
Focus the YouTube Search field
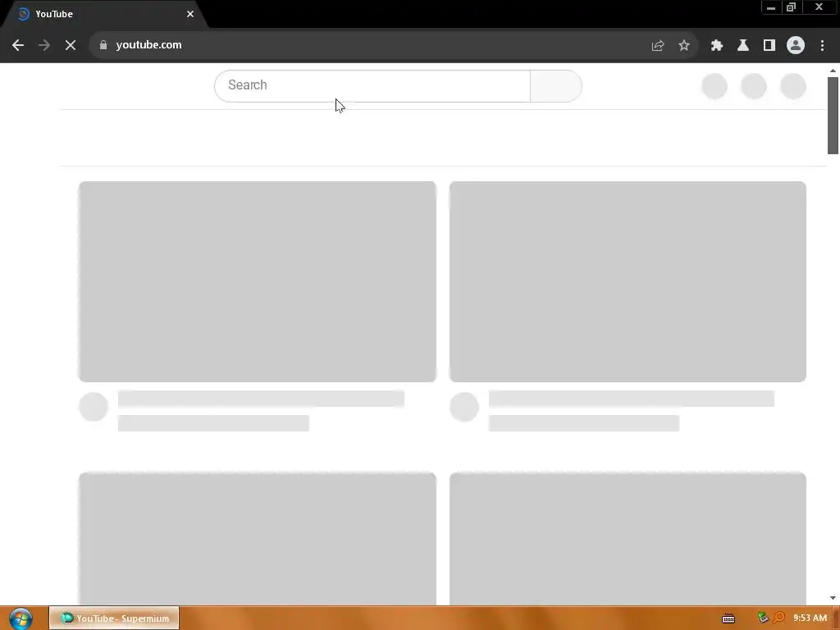372,85
